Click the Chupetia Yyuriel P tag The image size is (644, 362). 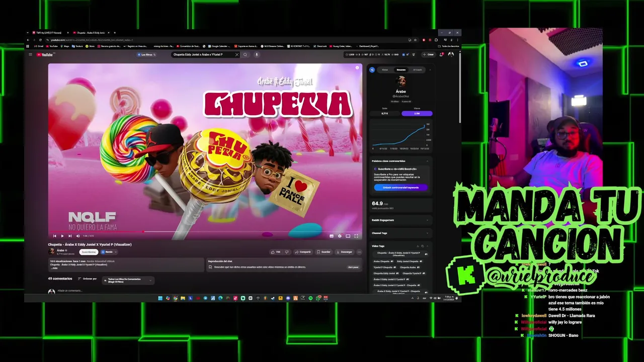click(414, 274)
